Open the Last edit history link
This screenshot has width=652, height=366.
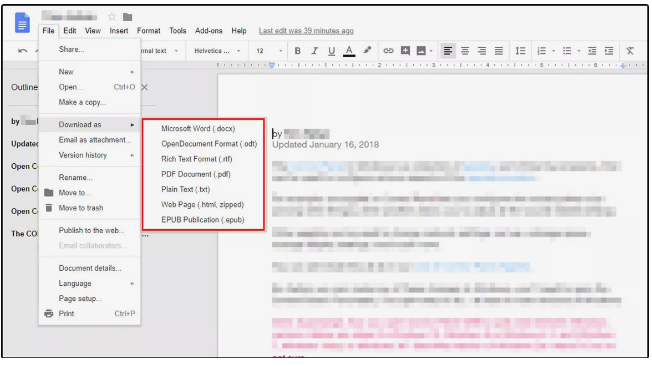[306, 31]
